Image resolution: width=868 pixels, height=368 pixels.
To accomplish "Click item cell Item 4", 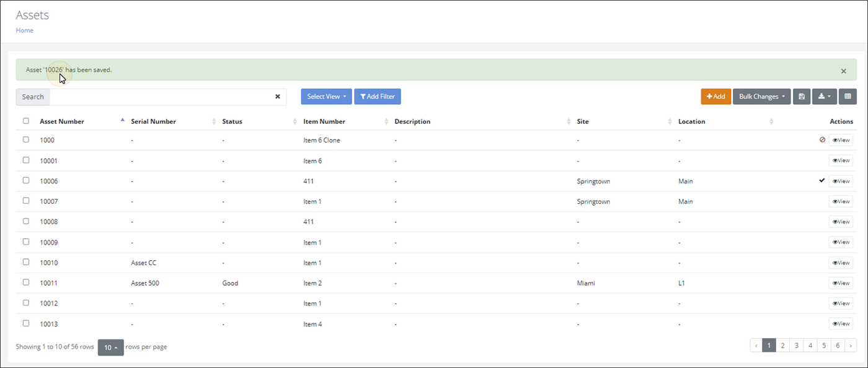I will coord(312,324).
